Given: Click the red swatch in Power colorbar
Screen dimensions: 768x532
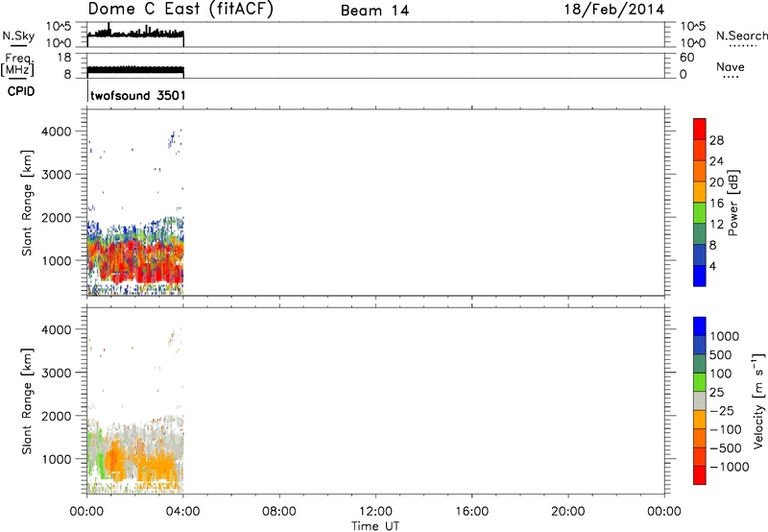Looking at the screenshot, I should point(700,129).
